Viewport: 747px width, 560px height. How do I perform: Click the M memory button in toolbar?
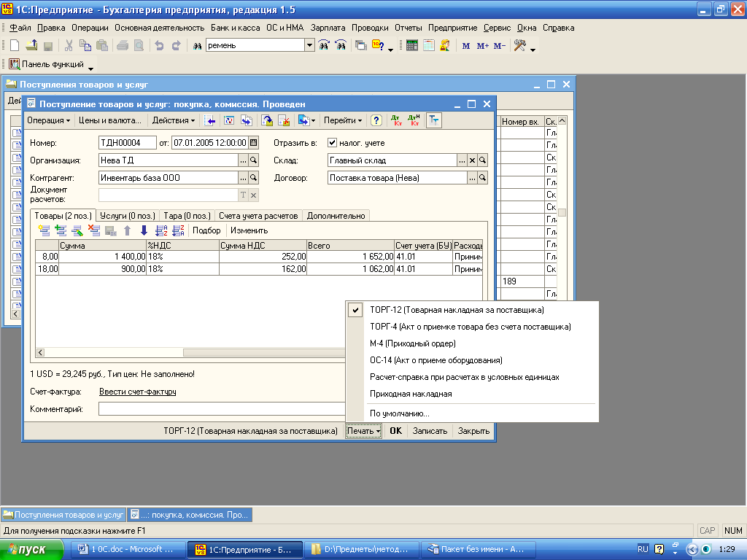click(466, 46)
